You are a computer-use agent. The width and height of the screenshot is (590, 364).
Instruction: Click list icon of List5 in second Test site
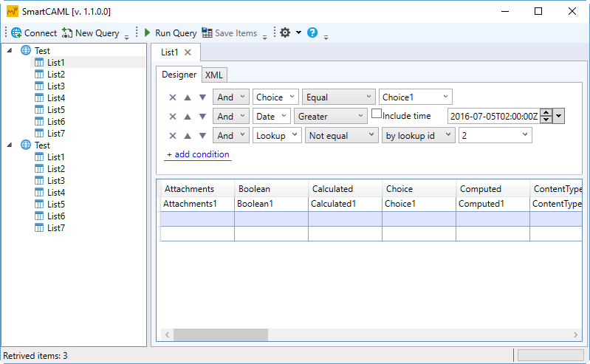[39, 204]
